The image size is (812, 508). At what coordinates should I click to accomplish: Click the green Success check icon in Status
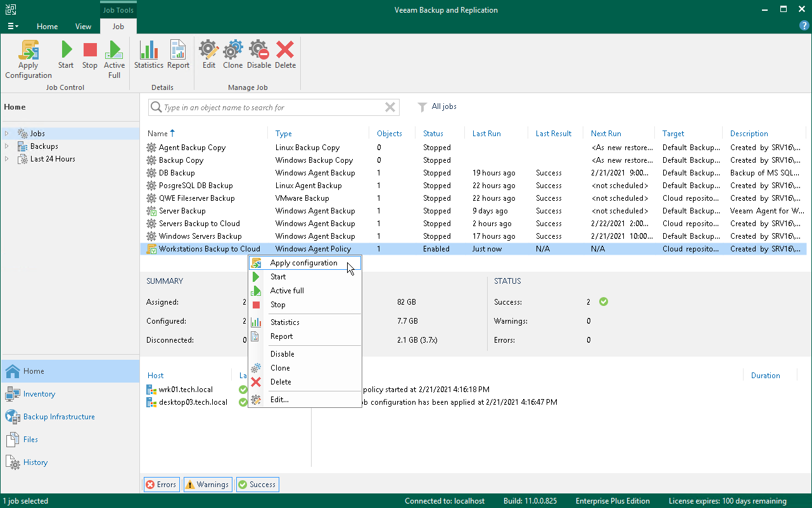(x=604, y=302)
